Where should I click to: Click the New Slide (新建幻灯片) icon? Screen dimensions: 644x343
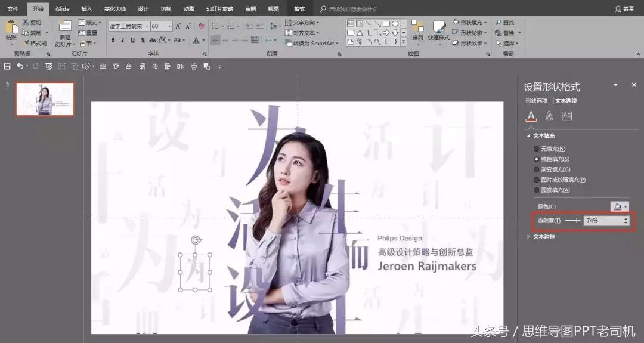(x=65, y=26)
